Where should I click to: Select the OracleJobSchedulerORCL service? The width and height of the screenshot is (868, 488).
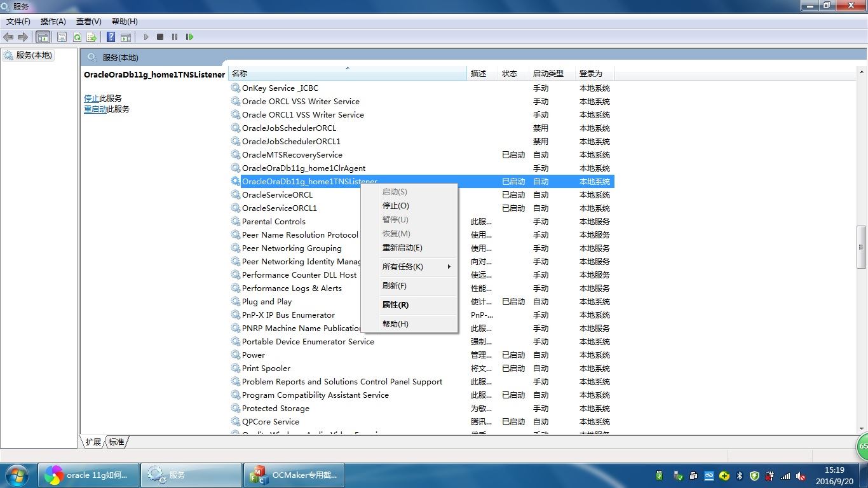click(x=289, y=128)
